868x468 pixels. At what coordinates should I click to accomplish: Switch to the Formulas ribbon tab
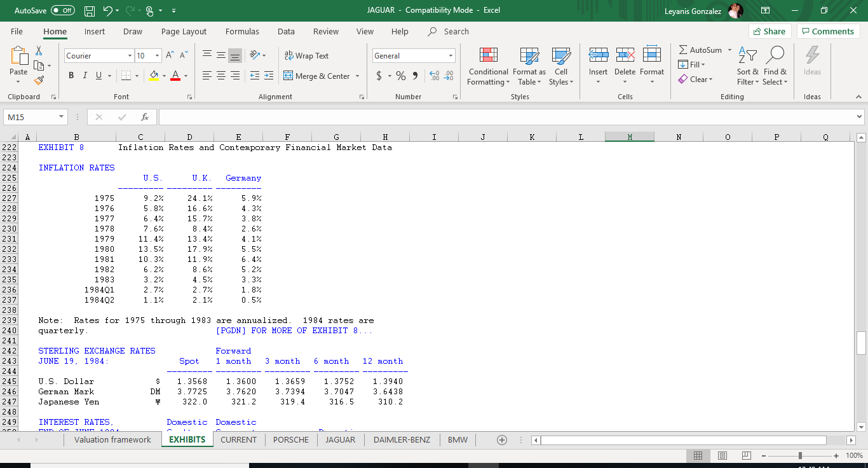[242, 31]
